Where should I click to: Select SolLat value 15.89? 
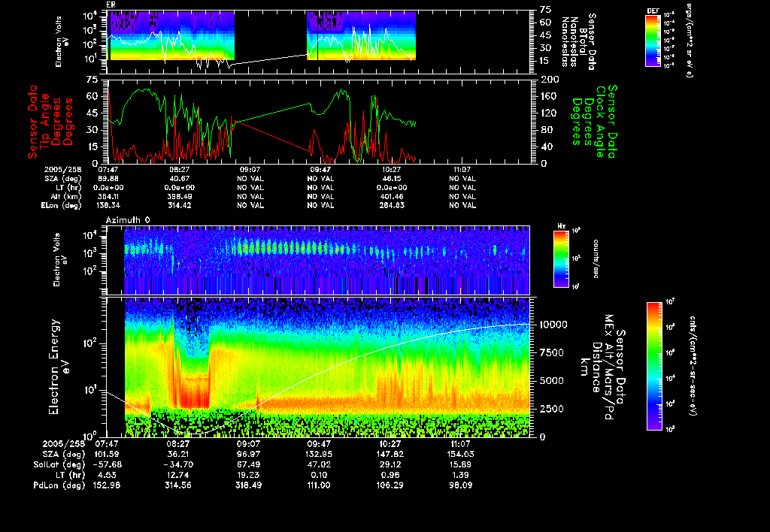click(460, 464)
